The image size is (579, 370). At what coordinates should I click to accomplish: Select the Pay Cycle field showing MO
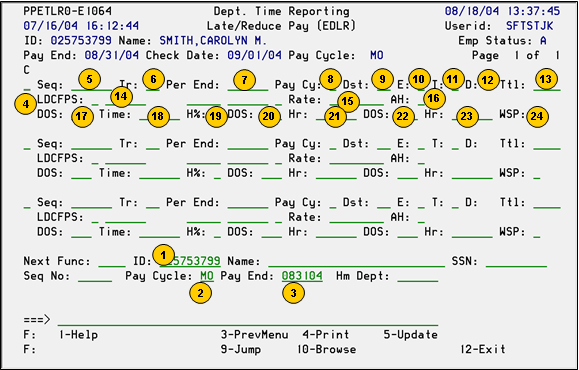coord(207,276)
